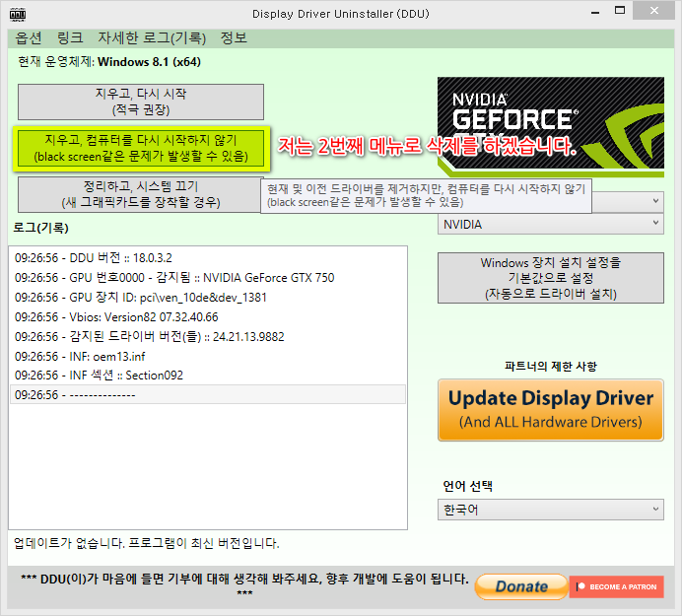
Task: Click the 파트너의 제한 사항 label
Action: [551, 366]
